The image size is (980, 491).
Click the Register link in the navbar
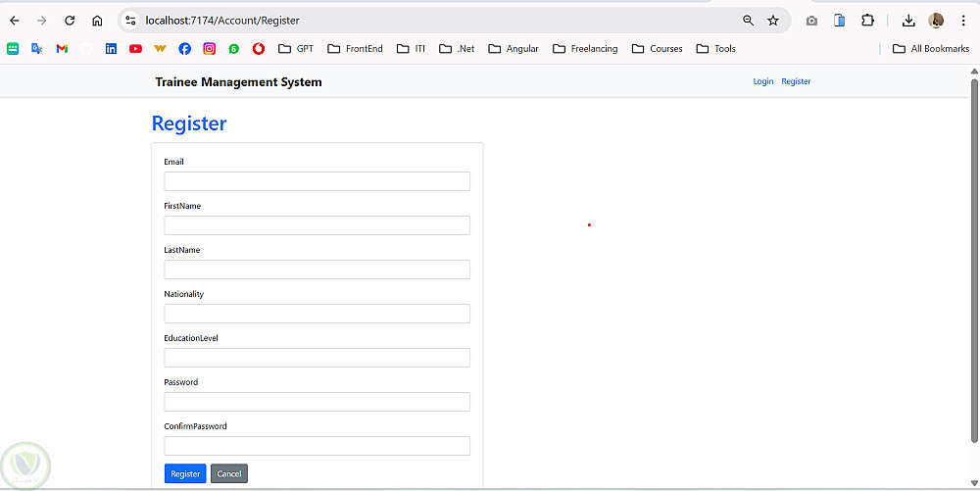796,81
